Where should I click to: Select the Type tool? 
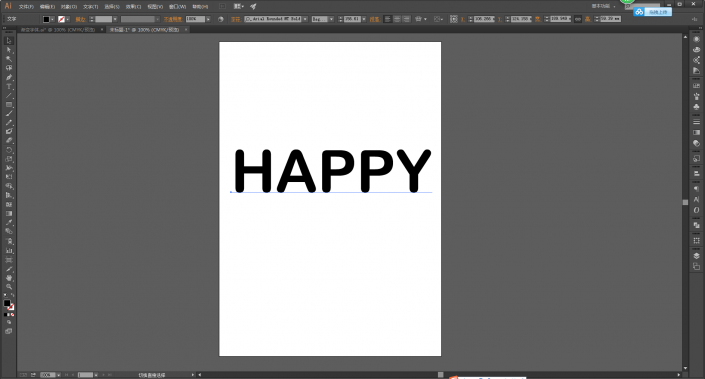point(9,86)
